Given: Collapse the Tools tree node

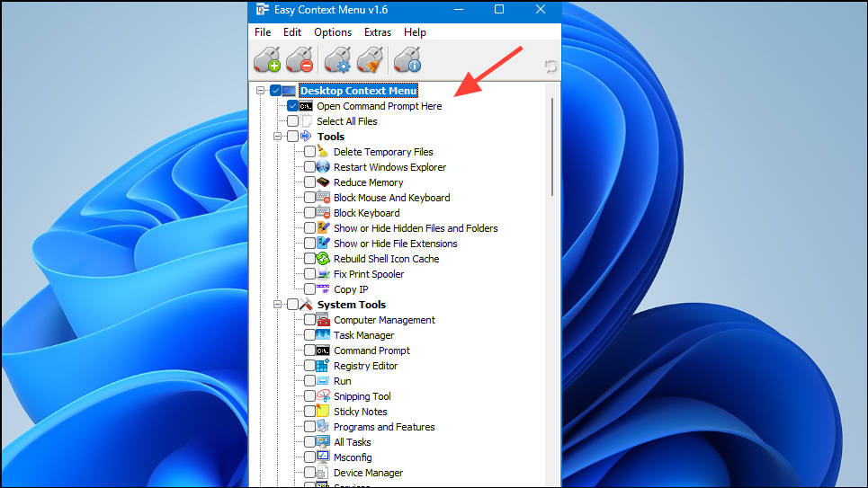Looking at the screenshot, I should (277, 136).
